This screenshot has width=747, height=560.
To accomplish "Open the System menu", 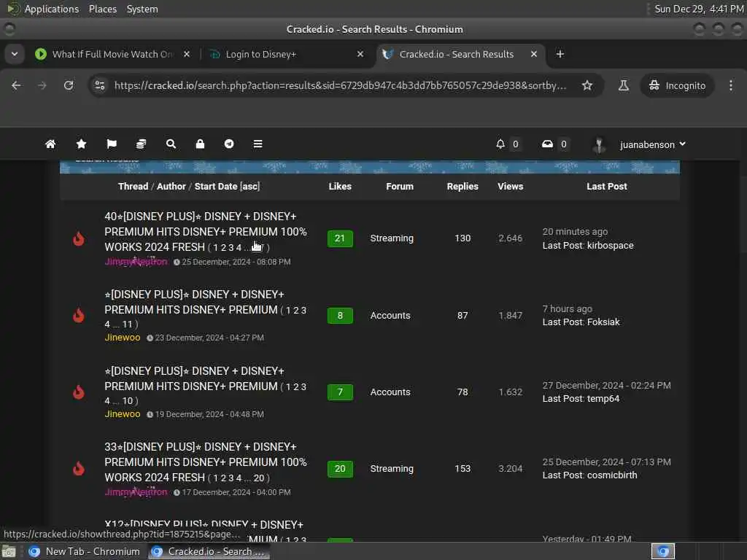I will point(142,9).
